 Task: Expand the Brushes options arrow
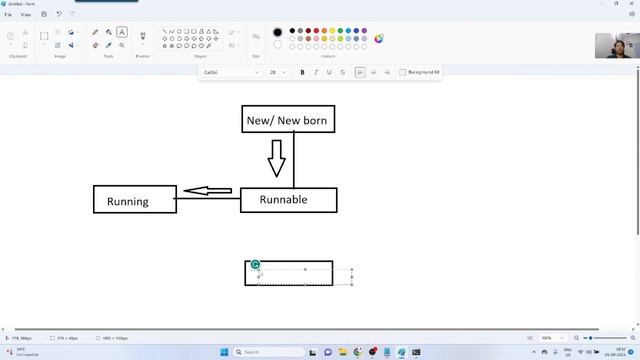click(143, 45)
